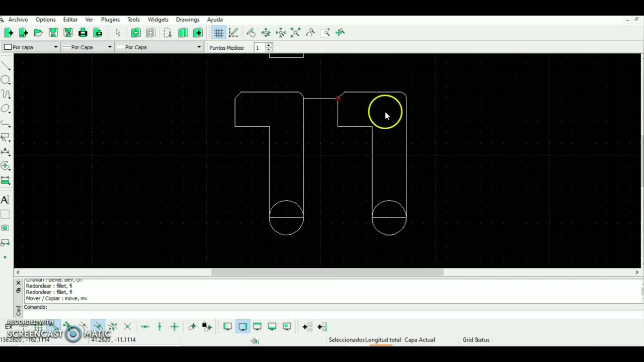The width and height of the screenshot is (644, 362).
Task: Toggle Snap Intersection in snap toolbar
Action: (127, 327)
